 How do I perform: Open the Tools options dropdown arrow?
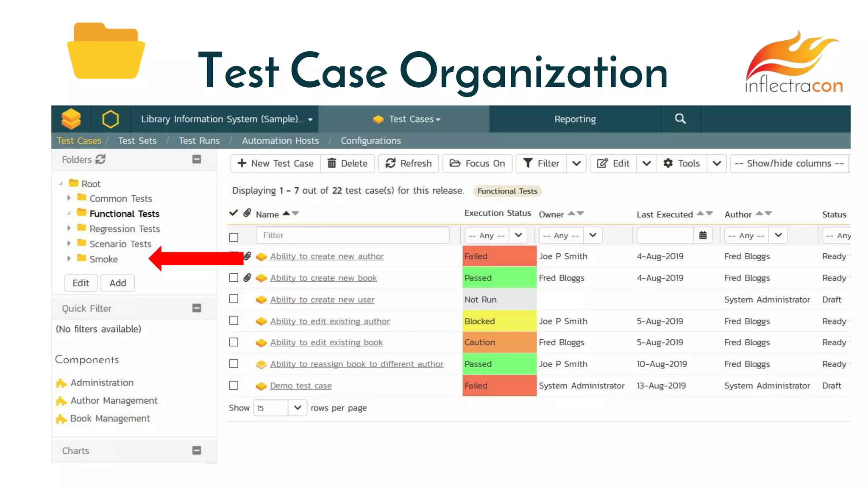717,163
